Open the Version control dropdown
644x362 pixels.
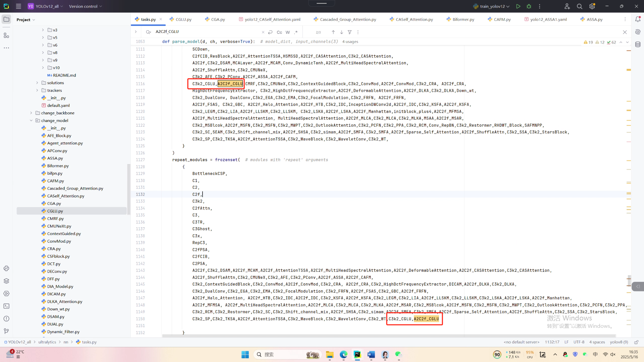coord(85,6)
